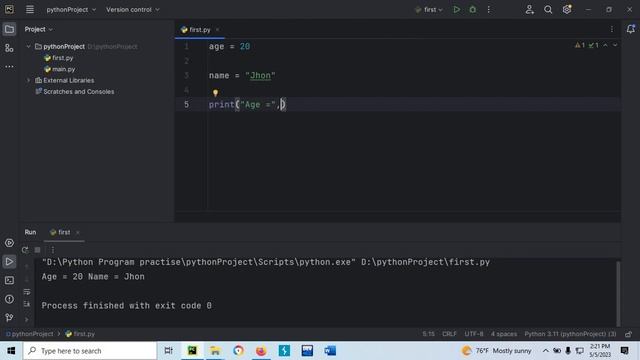
Task: Rerun 'first' using the rerun icon
Action: pyautogui.click(x=25, y=250)
